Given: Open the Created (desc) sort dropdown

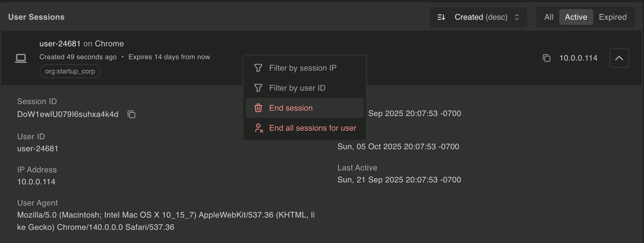Looking at the screenshot, I should coord(481,17).
